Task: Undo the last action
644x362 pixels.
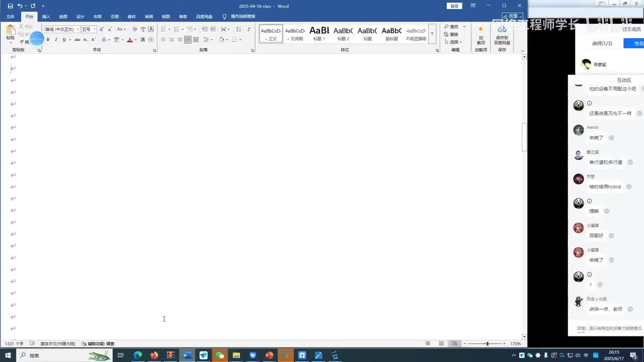Action: click(x=20, y=6)
